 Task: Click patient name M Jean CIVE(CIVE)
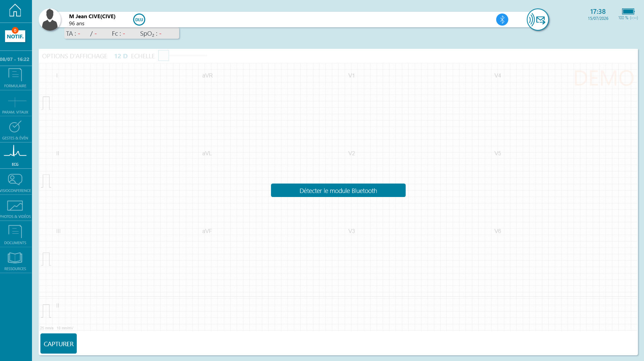pos(92,16)
